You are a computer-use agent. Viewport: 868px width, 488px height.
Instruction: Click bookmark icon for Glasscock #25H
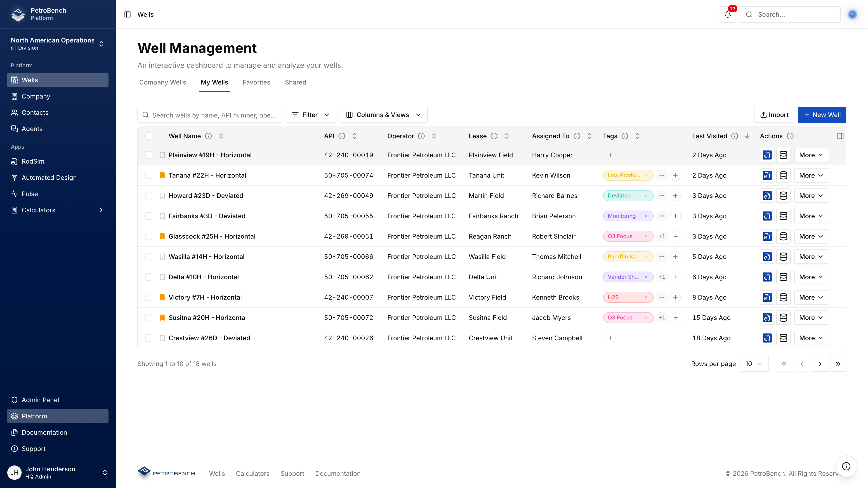tap(162, 236)
